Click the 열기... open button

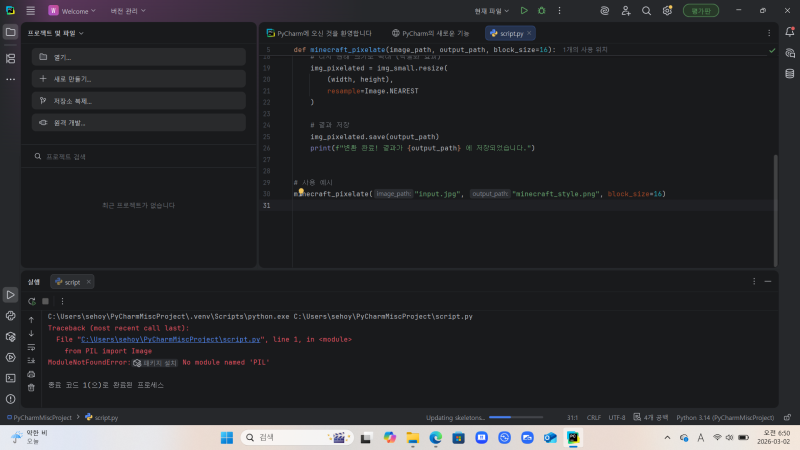[x=139, y=57]
